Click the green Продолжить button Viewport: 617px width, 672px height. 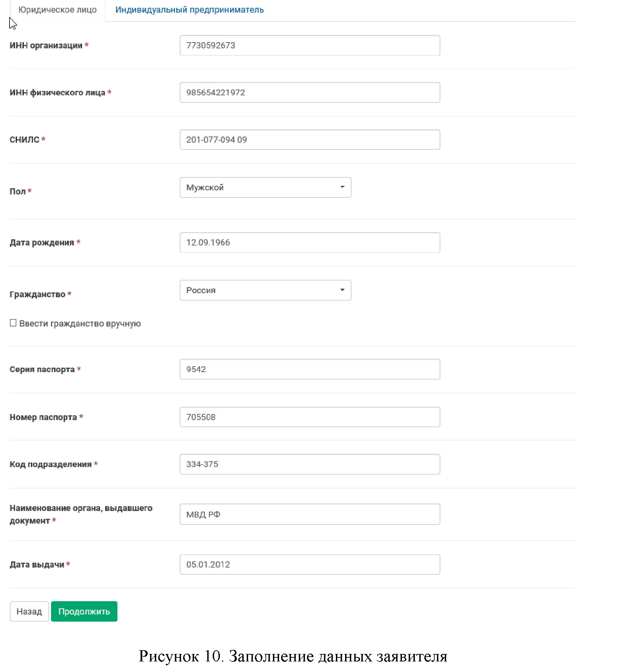[84, 611]
